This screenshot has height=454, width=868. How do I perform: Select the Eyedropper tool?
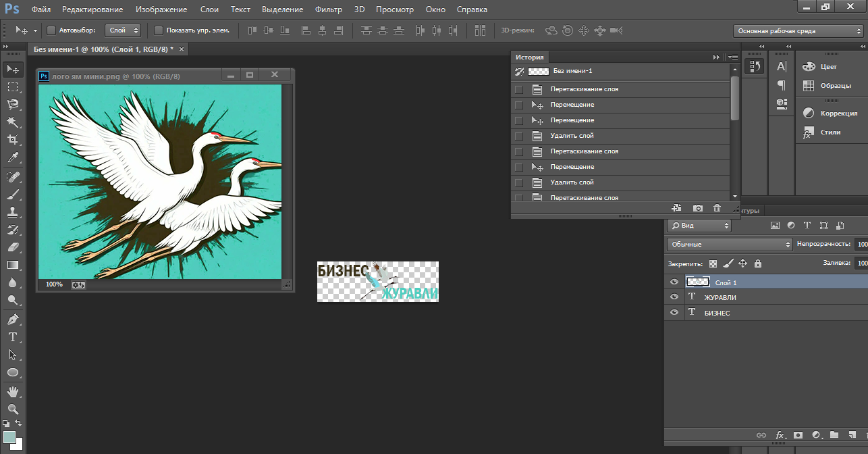12,158
